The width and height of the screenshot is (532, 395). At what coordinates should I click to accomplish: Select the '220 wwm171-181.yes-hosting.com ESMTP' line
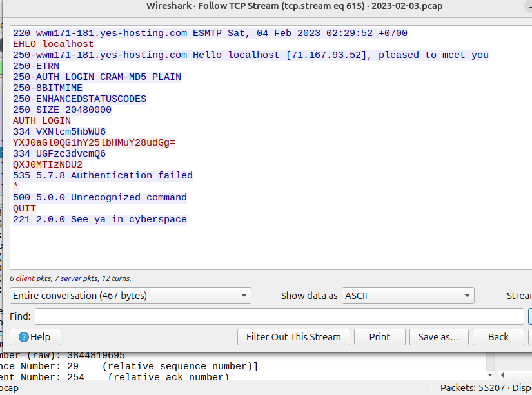click(210, 34)
